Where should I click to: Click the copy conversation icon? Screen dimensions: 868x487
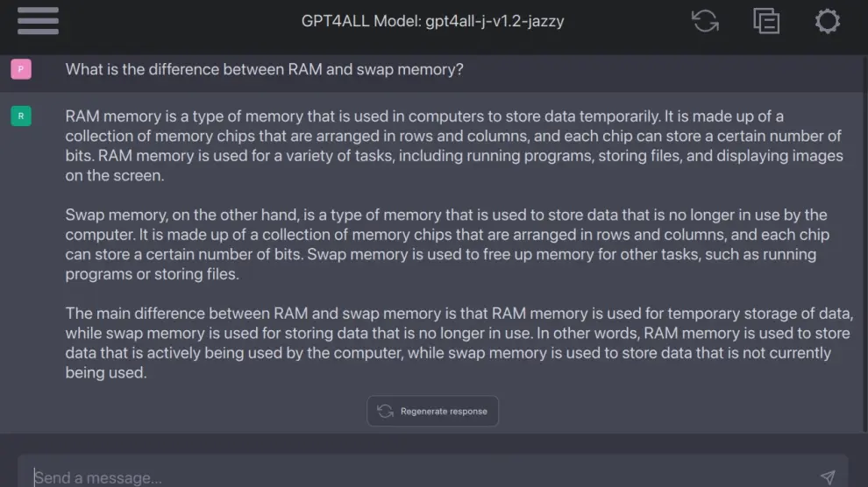766,21
